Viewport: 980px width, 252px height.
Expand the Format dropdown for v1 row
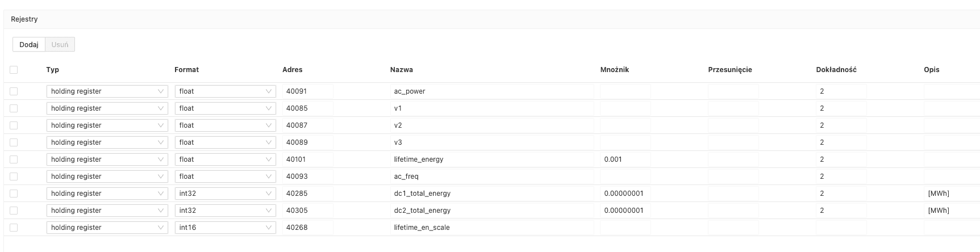[x=225, y=108]
